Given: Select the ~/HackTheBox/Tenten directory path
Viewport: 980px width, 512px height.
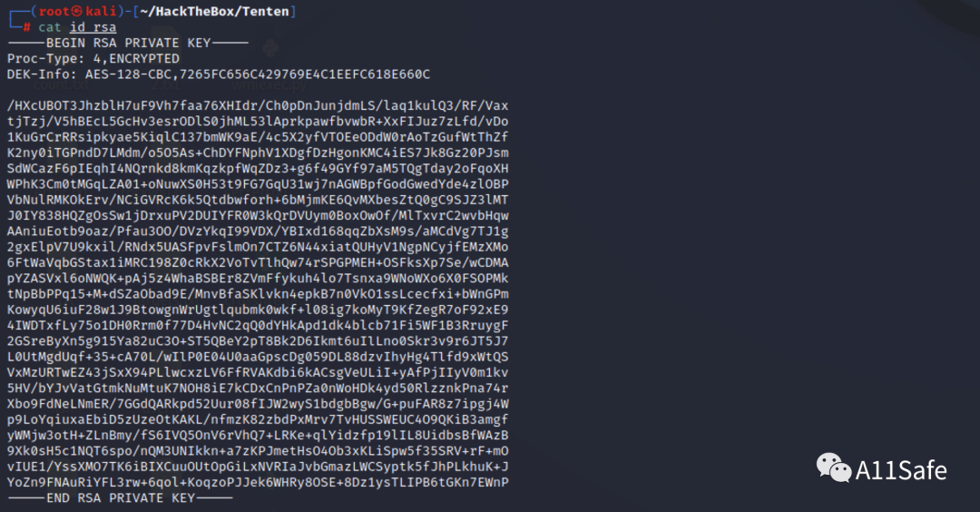Looking at the screenshot, I should [x=214, y=11].
